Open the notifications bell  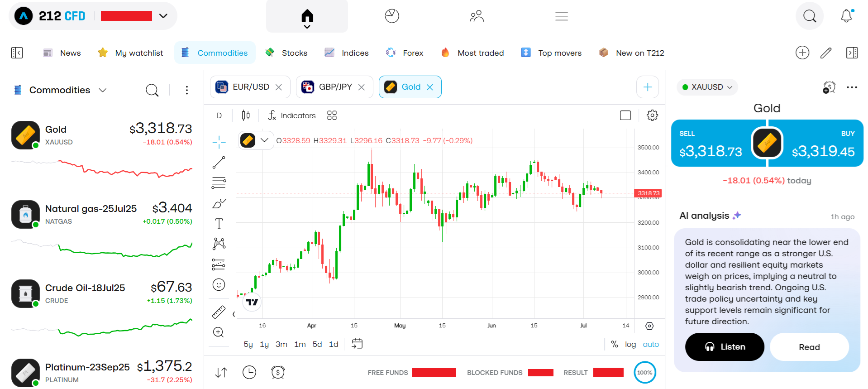click(847, 16)
